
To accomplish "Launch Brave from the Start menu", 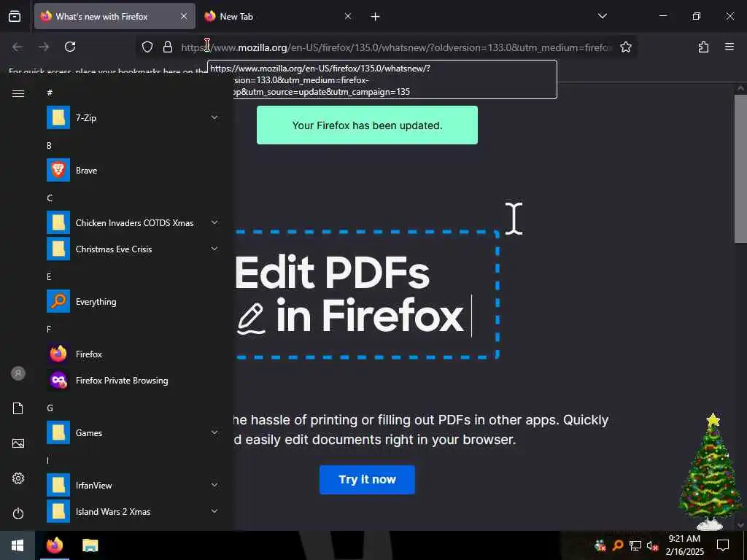I will (133, 171).
